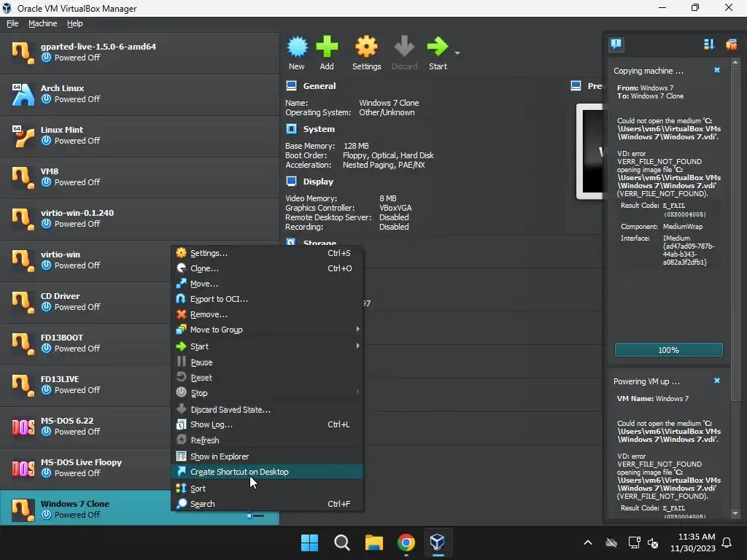This screenshot has height=560, width=747.
Task: Click Pause in the context menu
Action: click(x=267, y=362)
